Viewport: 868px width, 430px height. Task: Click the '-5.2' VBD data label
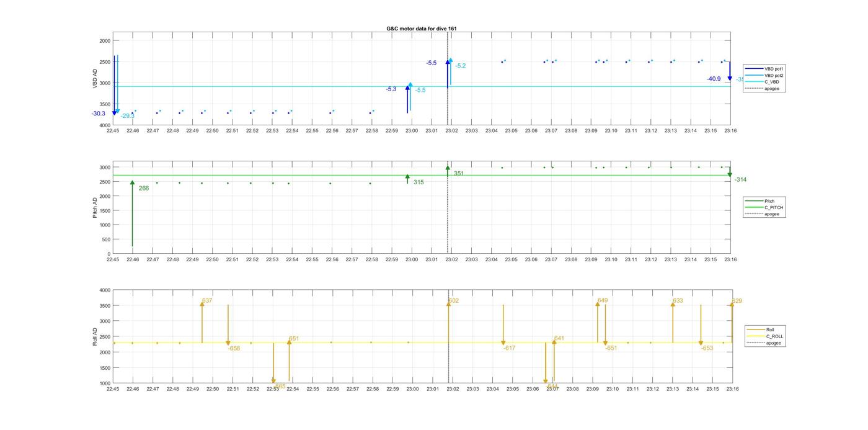[x=461, y=66]
